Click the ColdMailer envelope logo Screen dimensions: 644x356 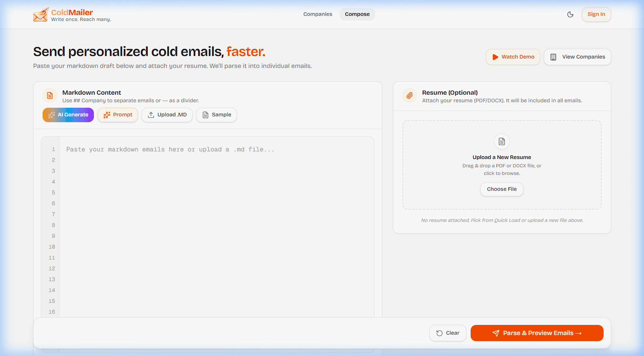(41, 14)
